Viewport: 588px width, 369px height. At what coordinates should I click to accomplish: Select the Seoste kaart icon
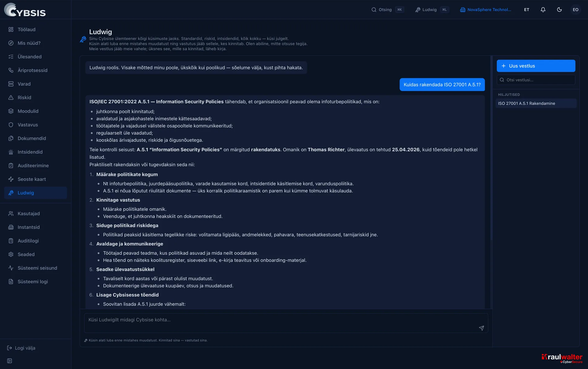click(x=11, y=179)
